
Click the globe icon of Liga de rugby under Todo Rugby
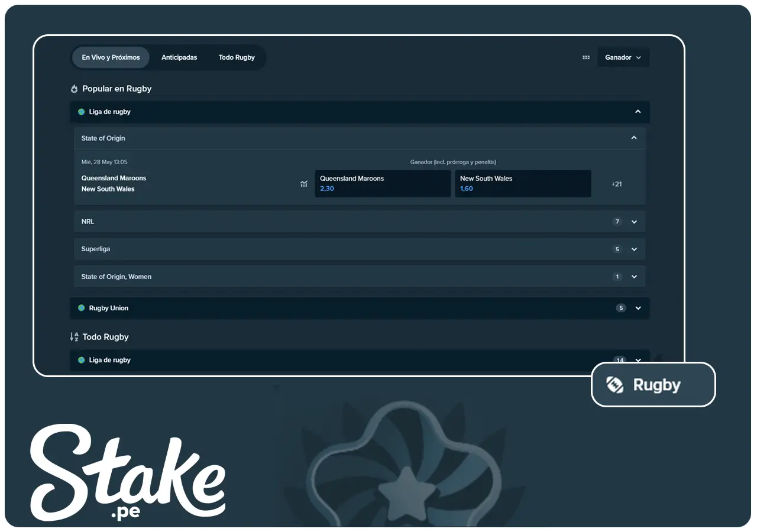82,360
